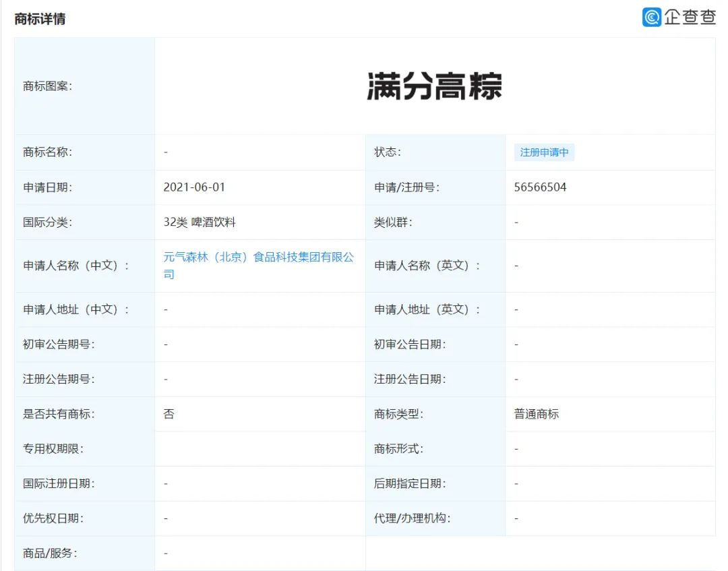Click the 商品/服务 row label
This screenshot has width=728, height=571.
50,553
